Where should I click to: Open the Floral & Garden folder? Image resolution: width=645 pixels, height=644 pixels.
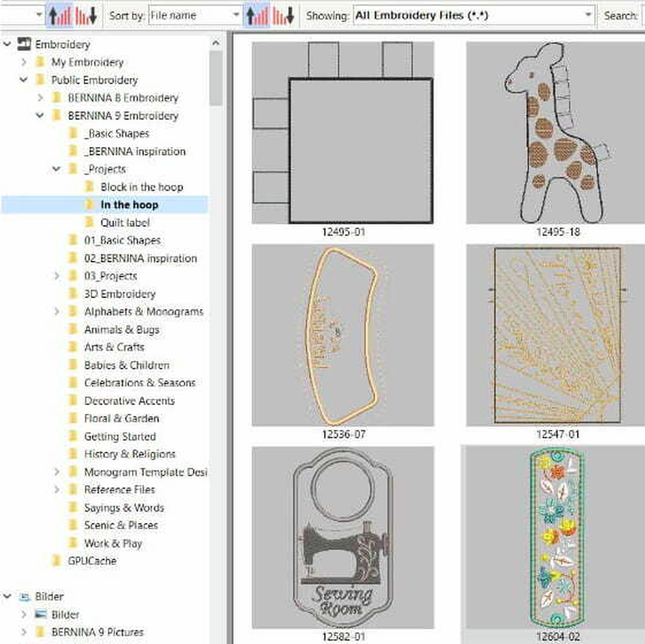tap(121, 418)
